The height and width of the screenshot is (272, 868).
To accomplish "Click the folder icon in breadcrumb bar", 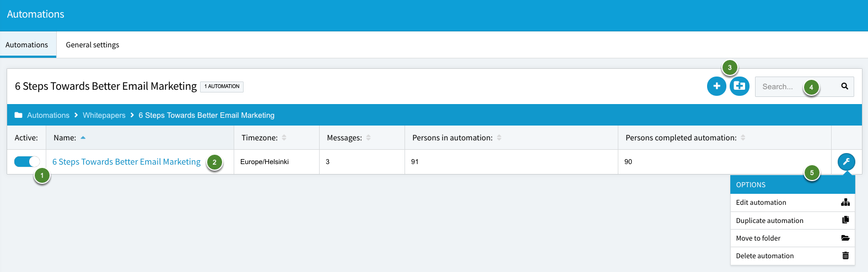I will [19, 115].
